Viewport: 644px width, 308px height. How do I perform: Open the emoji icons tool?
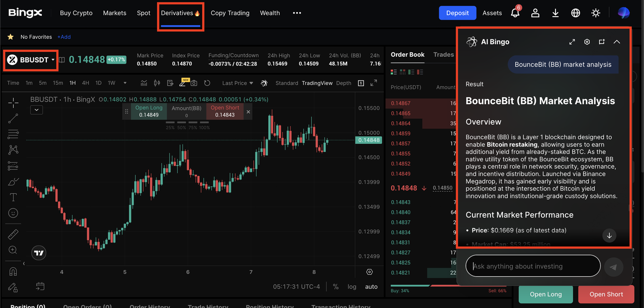13,213
